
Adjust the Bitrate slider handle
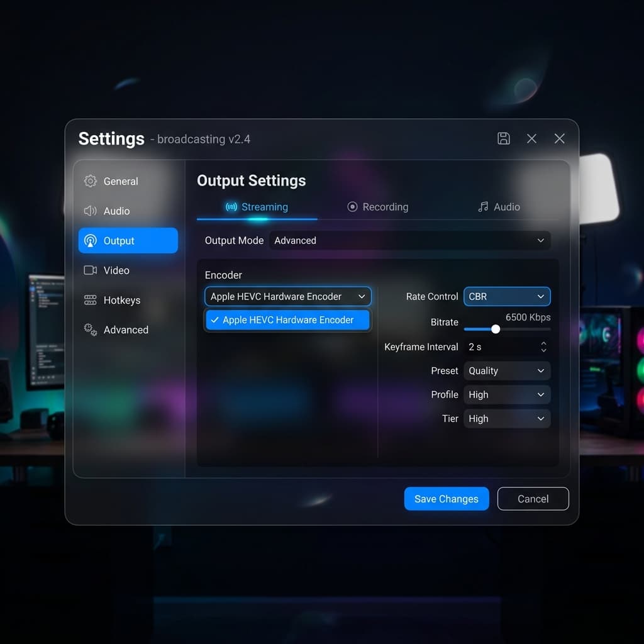coord(496,329)
